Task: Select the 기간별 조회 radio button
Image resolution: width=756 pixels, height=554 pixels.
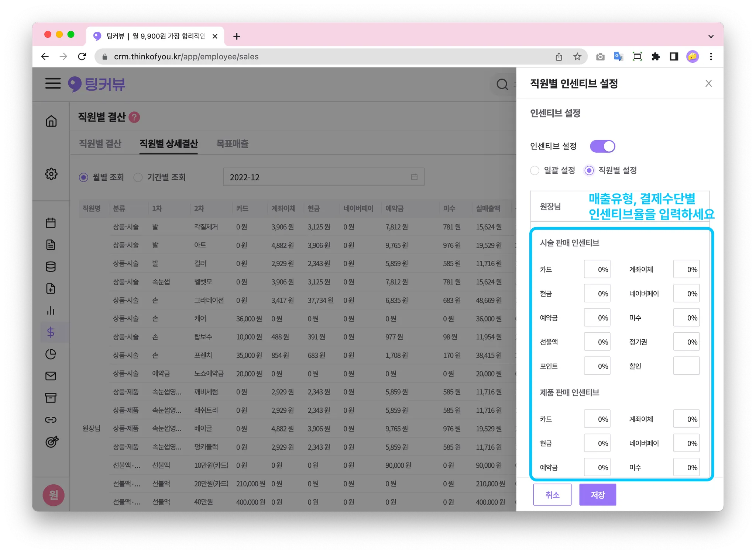Action: (x=138, y=177)
